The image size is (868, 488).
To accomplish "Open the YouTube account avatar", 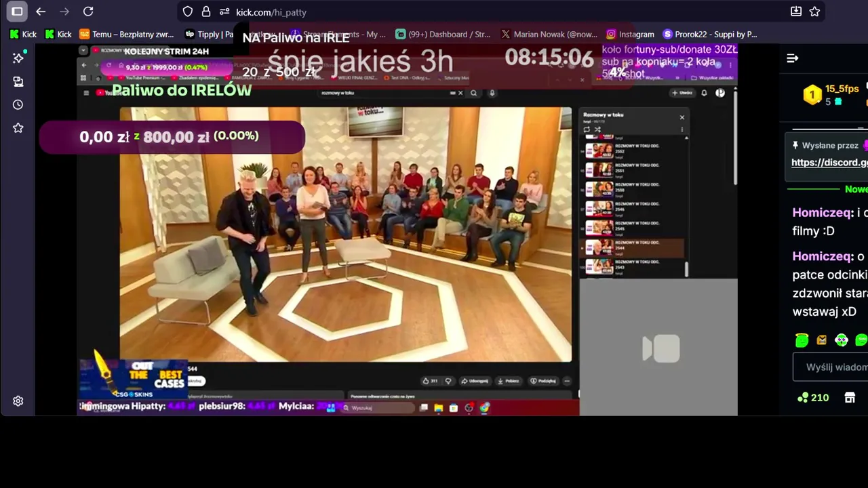I will tap(720, 93).
